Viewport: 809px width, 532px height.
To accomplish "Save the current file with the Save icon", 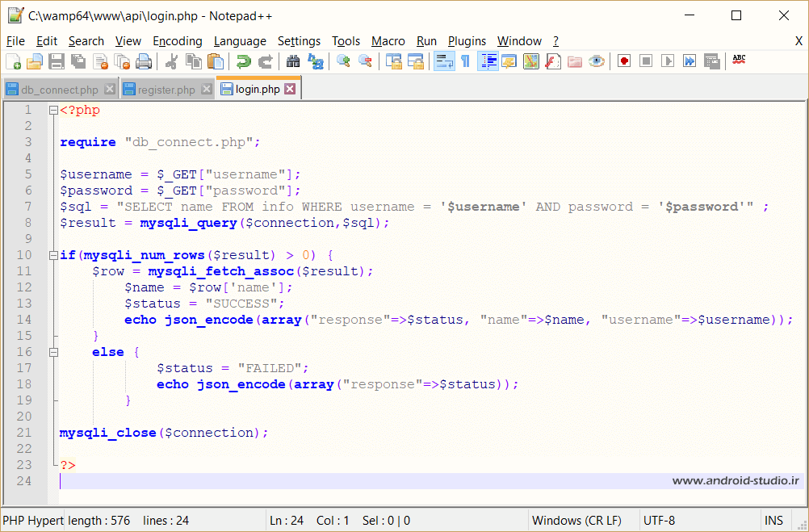I will click(x=57, y=61).
